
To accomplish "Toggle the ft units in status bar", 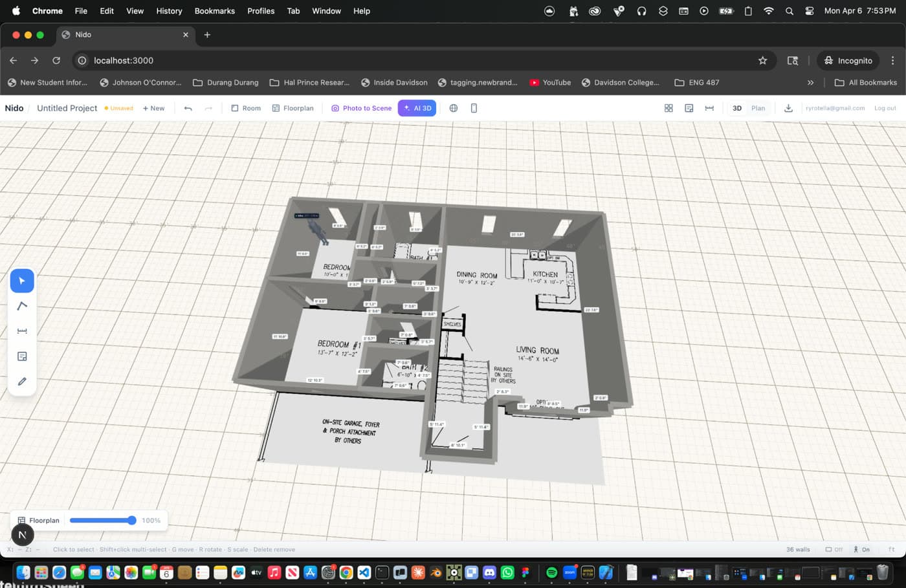I will (891, 549).
